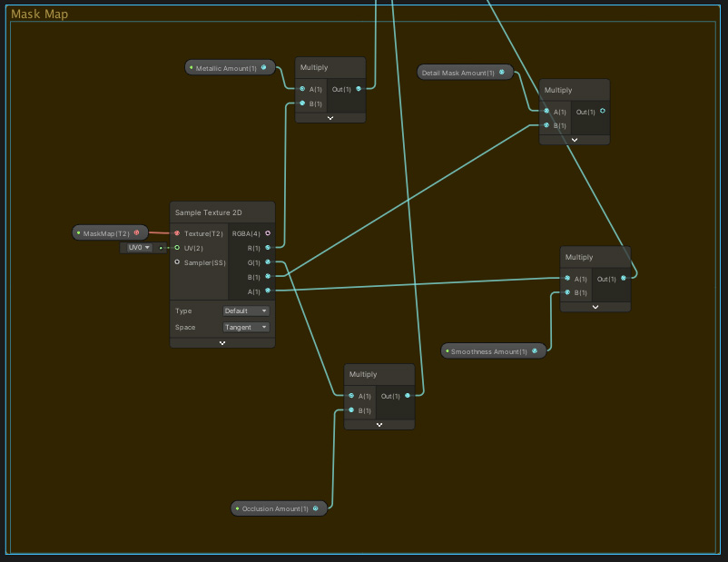Open the Space dropdown set to Tangent
Viewport: 728px width, 562px height.
tap(246, 327)
